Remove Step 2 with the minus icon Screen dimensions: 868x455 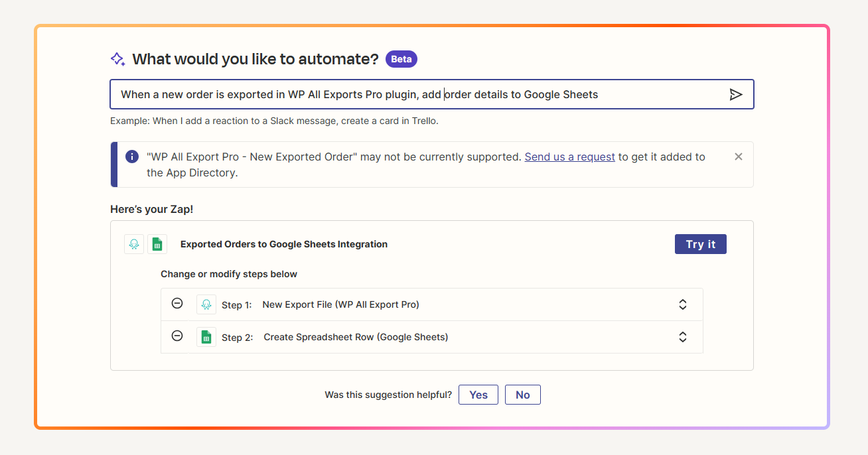click(x=177, y=336)
